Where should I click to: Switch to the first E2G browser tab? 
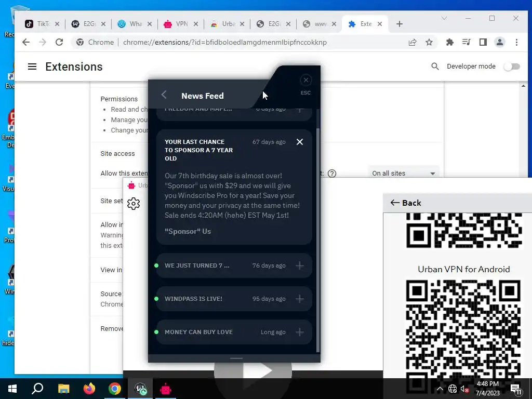[87, 24]
